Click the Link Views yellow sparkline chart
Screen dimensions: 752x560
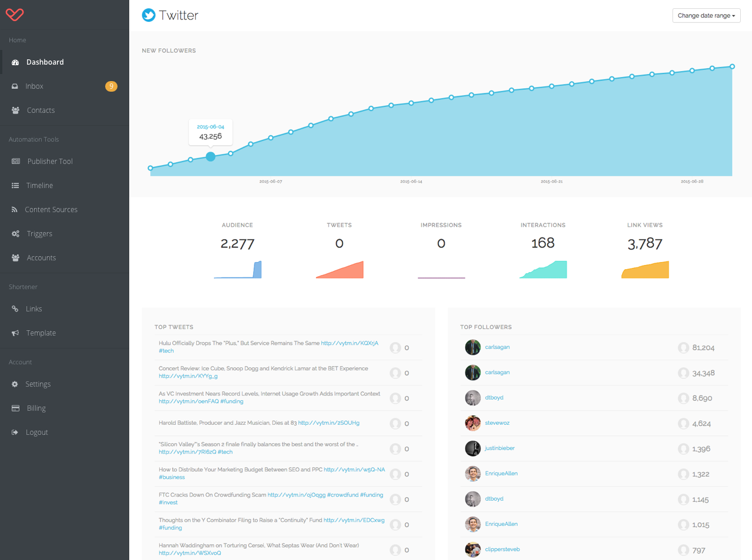pos(645,270)
